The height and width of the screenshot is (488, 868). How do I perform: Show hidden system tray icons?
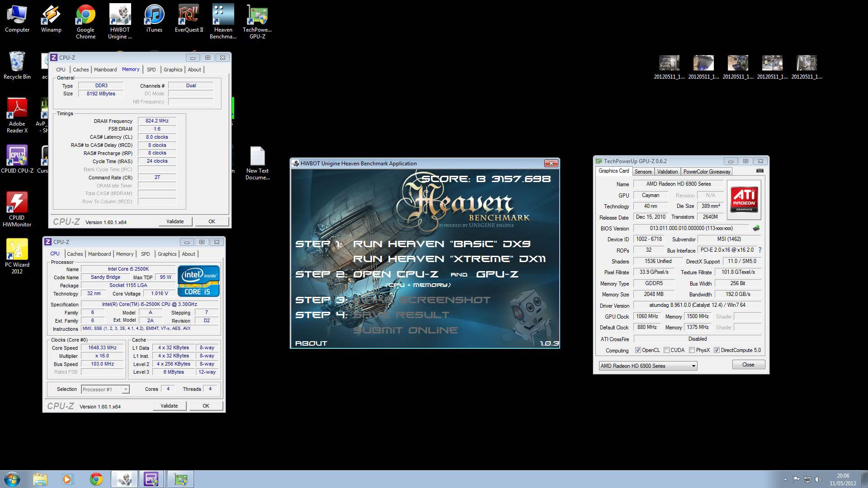(x=785, y=479)
